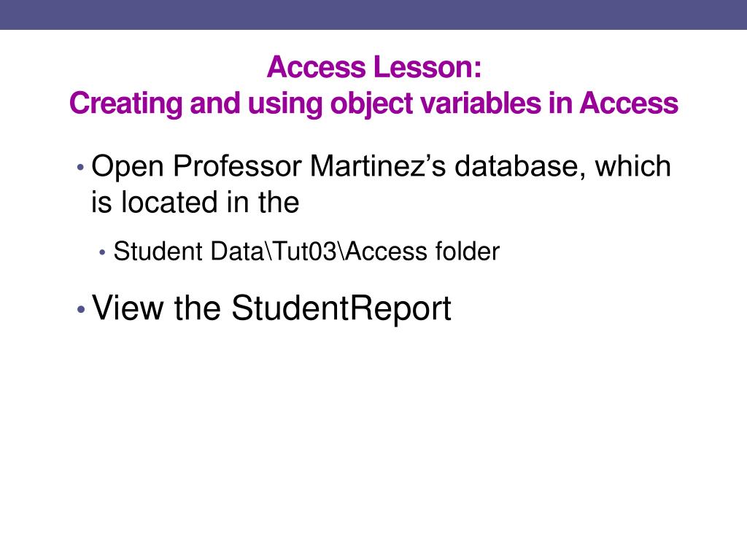
Task: Click the word "Professor" in first bullet
Action: [x=237, y=166]
